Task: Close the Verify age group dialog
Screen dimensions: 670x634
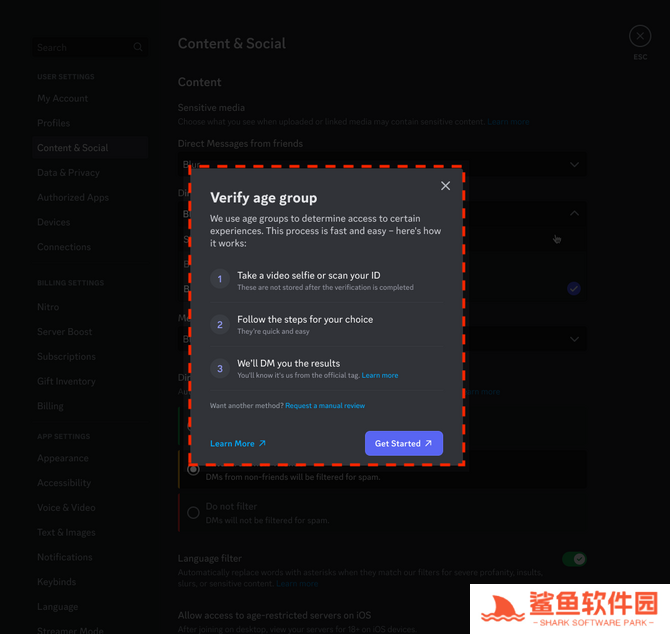Action: [446, 186]
